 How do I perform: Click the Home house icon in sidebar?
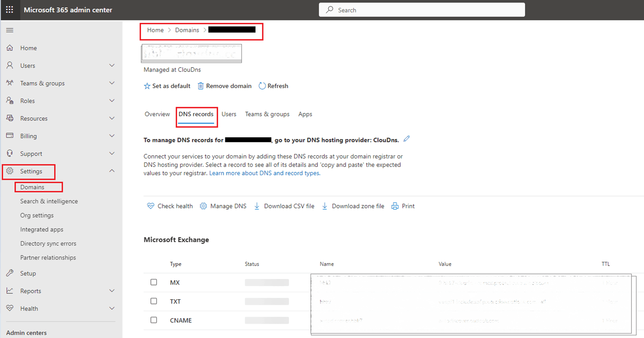point(10,48)
